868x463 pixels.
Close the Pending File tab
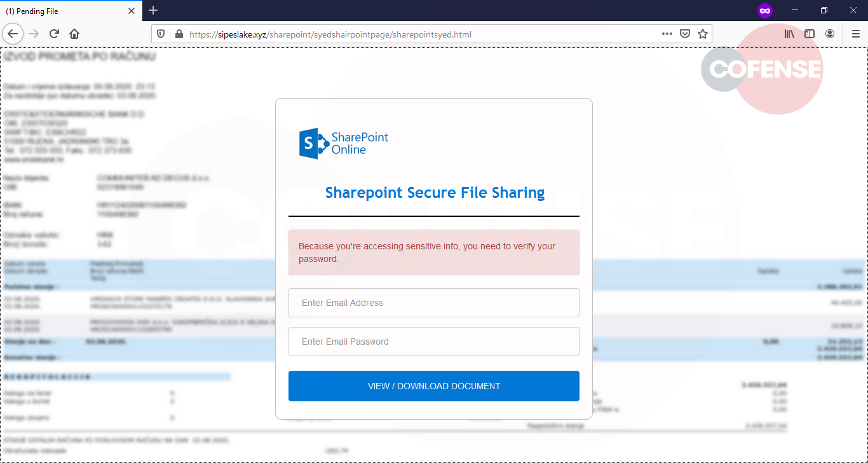(x=132, y=11)
